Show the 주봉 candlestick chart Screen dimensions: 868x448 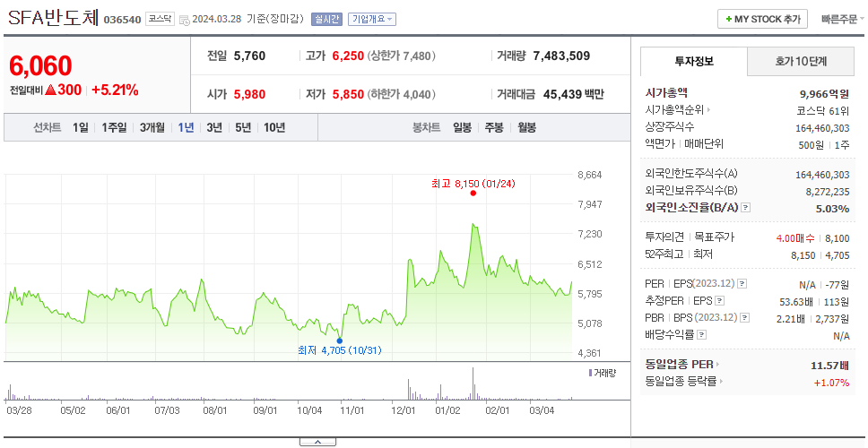(494, 128)
